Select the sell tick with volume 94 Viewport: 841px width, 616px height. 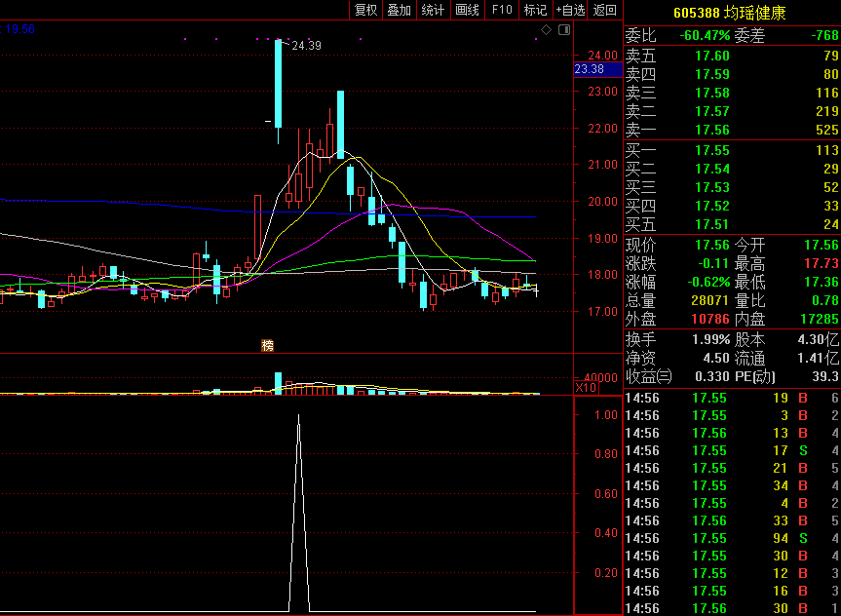(x=732, y=538)
